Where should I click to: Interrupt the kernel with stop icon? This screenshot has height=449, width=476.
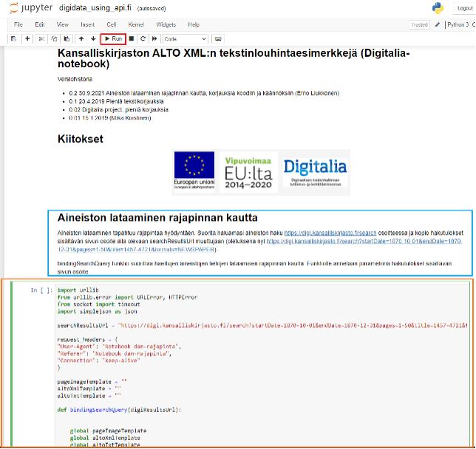tap(132, 38)
